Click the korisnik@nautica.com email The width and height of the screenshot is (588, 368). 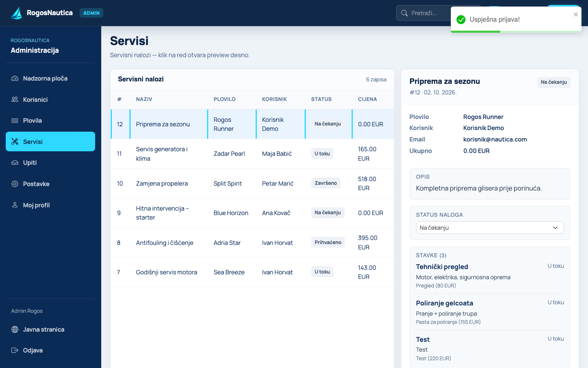tap(495, 139)
